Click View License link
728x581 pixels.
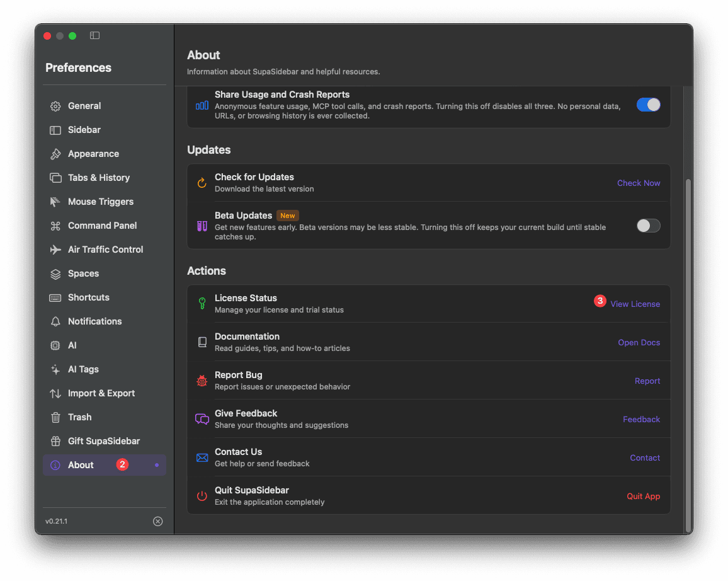[x=635, y=304]
